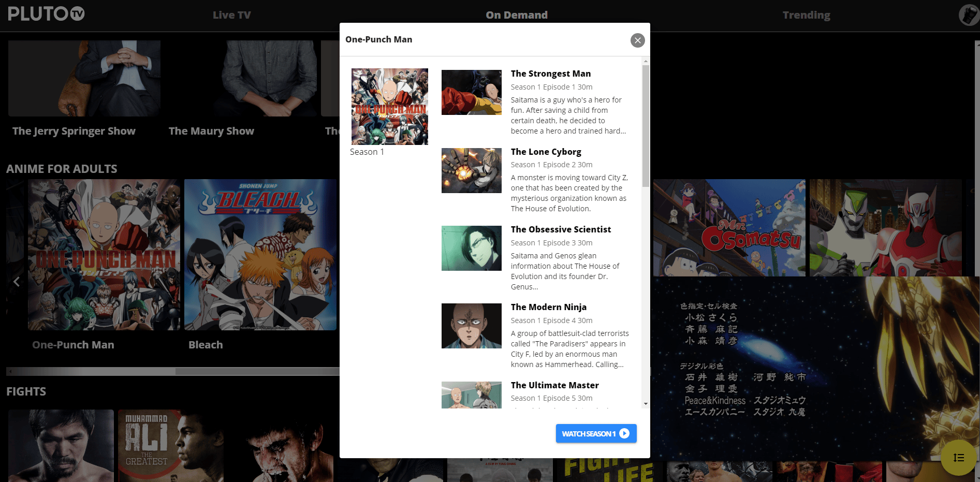This screenshot has width=980, height=482.
Task: Click the Season 1 label under poster
Action: pos(367,152)
